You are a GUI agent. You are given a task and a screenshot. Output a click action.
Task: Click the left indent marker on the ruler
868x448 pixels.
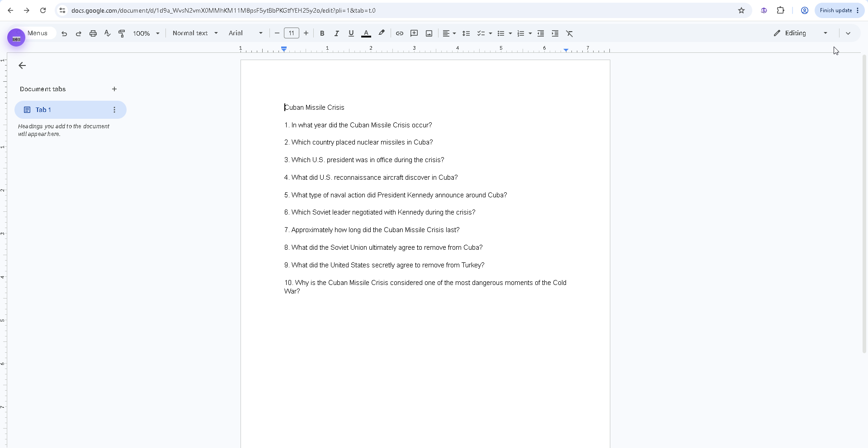(x=284, y=48)
